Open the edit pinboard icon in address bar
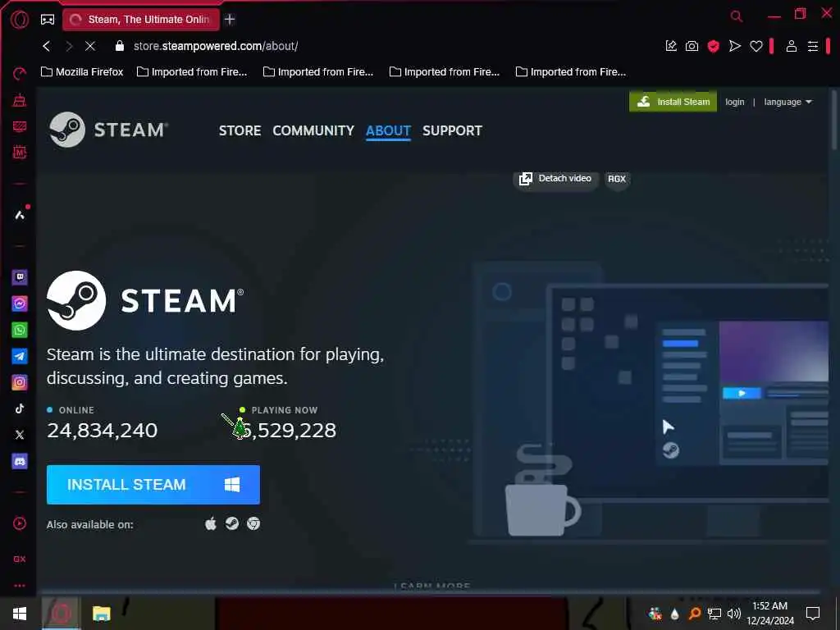This screenshot has height=630, width=840. (x=671, y=46)
